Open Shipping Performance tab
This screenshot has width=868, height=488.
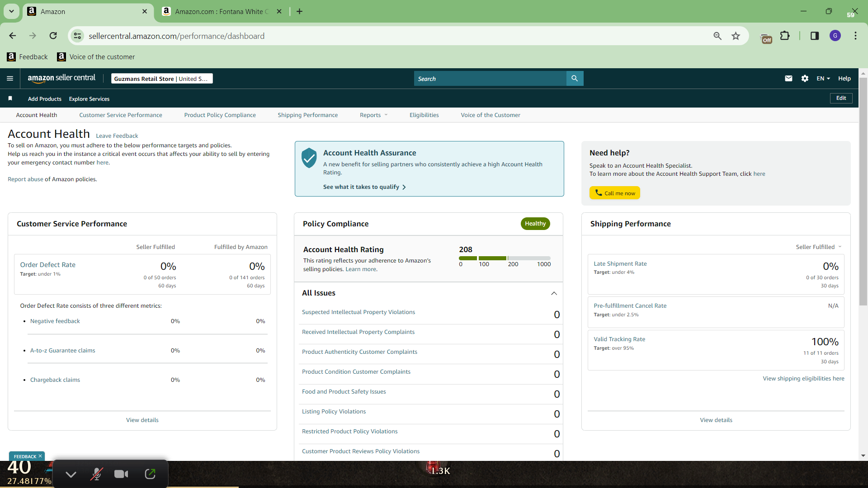pyautogui.click(x=307, y=115)
